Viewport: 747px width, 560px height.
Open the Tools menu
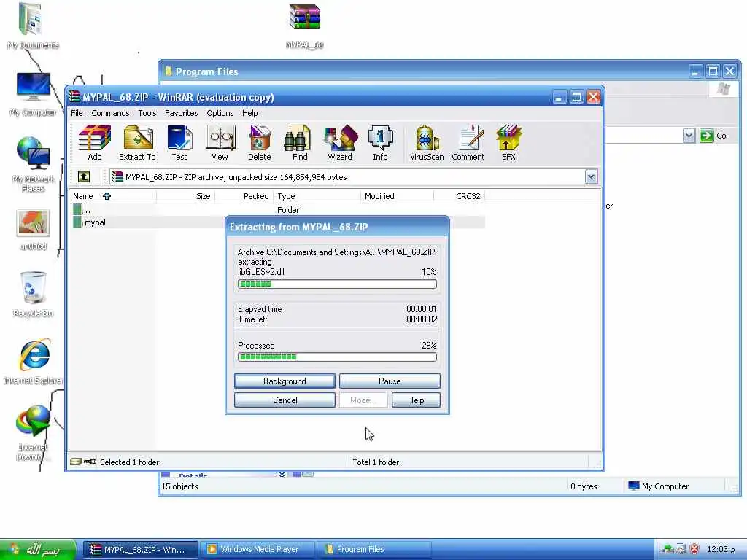click(147, 113)
